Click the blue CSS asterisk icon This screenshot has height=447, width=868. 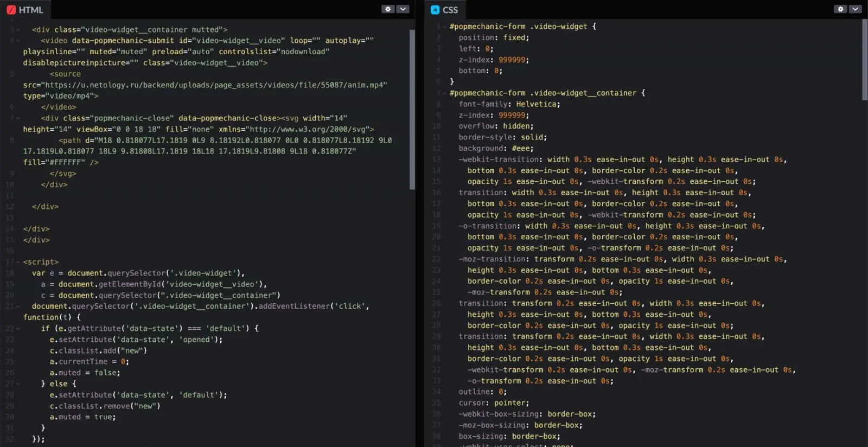[x=435, y=10]
